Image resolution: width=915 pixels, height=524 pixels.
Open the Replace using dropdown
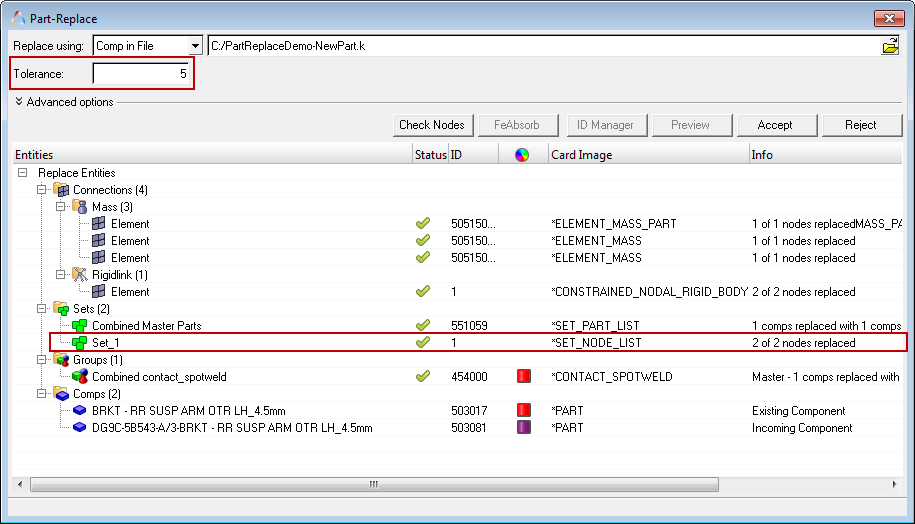point(194,46)
